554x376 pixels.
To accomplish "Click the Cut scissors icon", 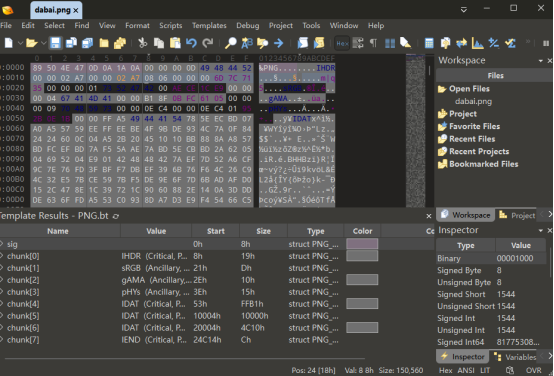I will pyautogui.click(x=142, y=43).
